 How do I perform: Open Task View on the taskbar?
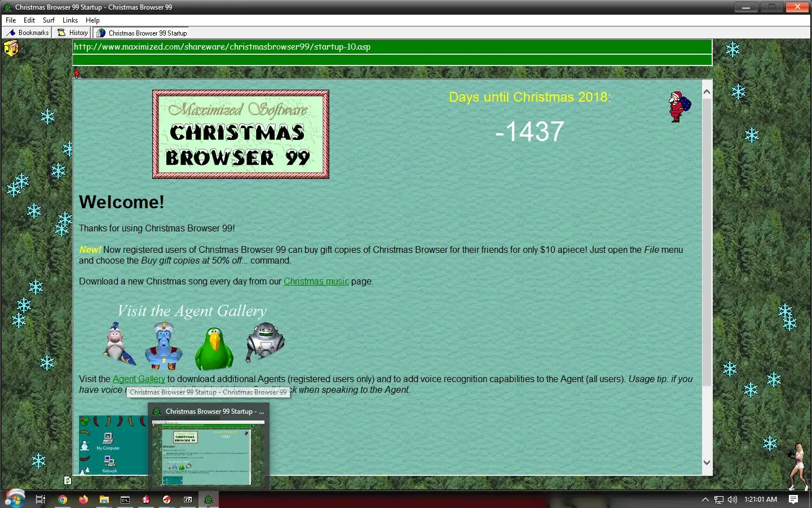click(x=41, y=500)
